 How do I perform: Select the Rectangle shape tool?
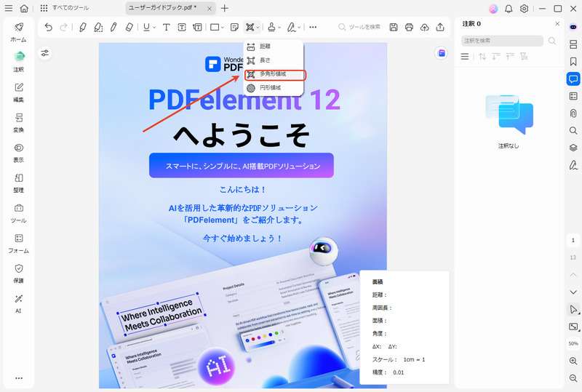point(215,27)
